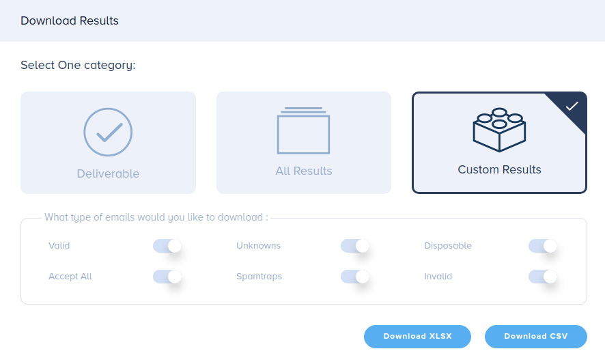
Task: Toggle the Unknowns switch
Action: point(355,246)
